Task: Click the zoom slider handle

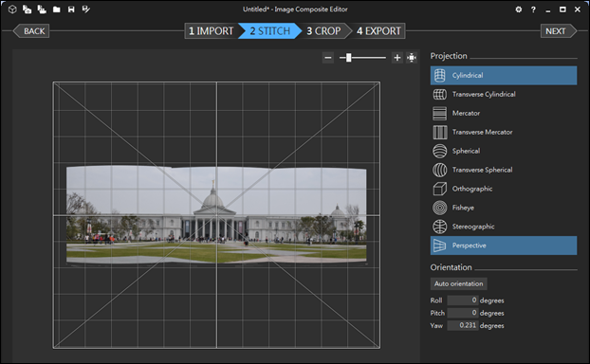Action: (349, 58)
